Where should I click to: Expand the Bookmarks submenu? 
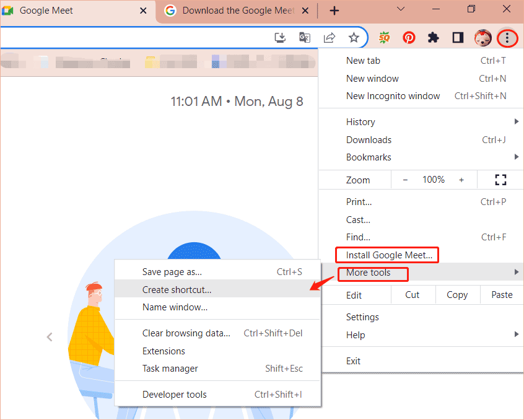421,157
